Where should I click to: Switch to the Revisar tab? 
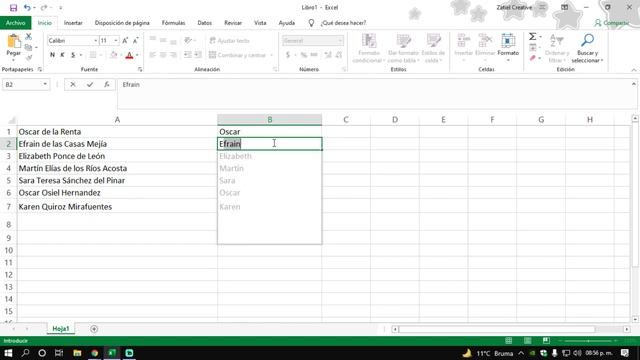(233, 23)
